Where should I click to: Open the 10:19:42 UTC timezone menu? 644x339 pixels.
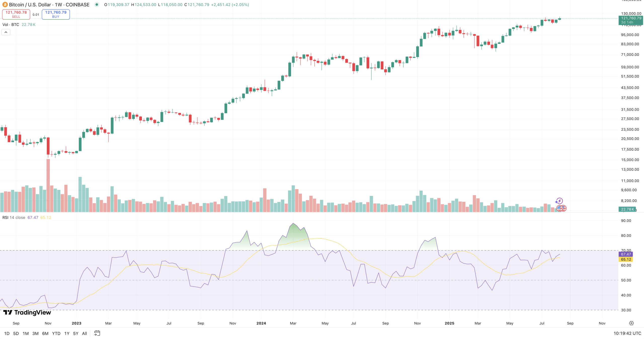click(x=627, y=333)
